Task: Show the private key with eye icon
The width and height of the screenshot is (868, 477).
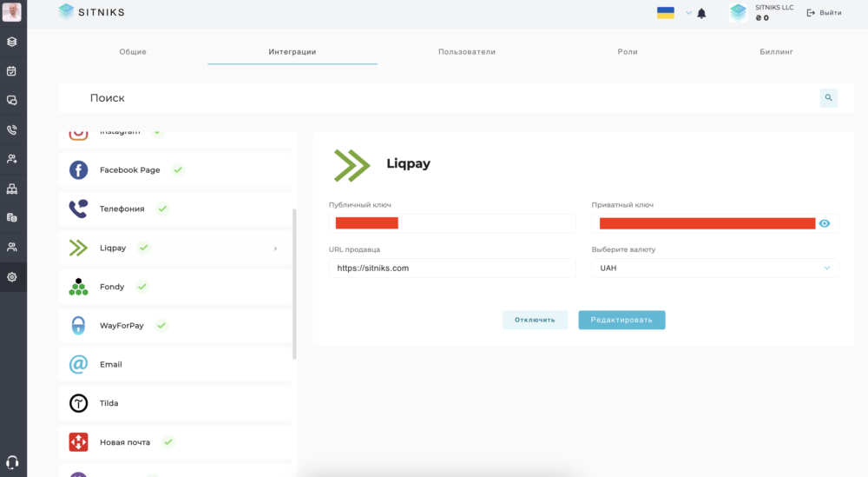Action: point(825,223)
